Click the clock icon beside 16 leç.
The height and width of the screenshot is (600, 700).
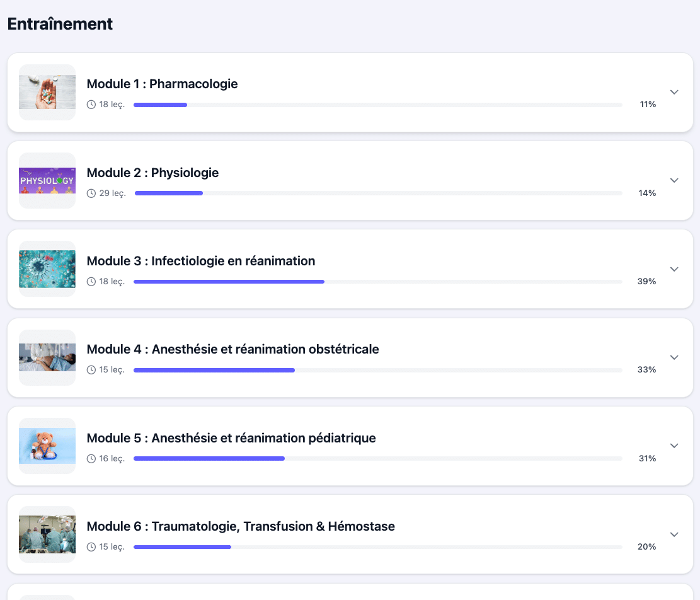91,458
